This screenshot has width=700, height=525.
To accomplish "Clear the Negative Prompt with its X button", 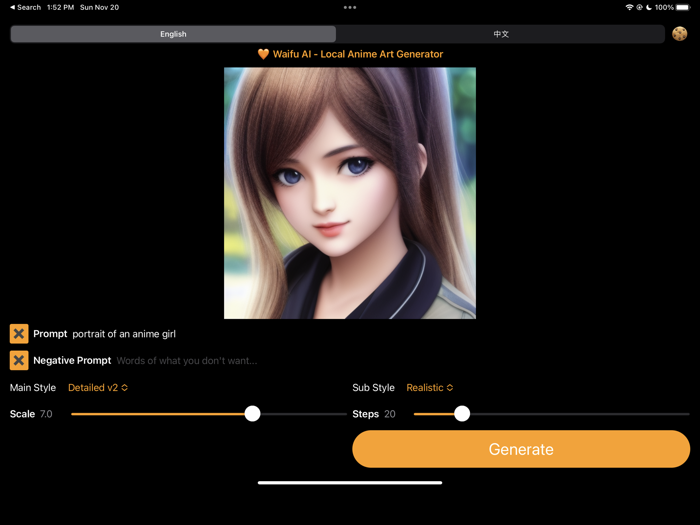I will [x=19, y=360].
